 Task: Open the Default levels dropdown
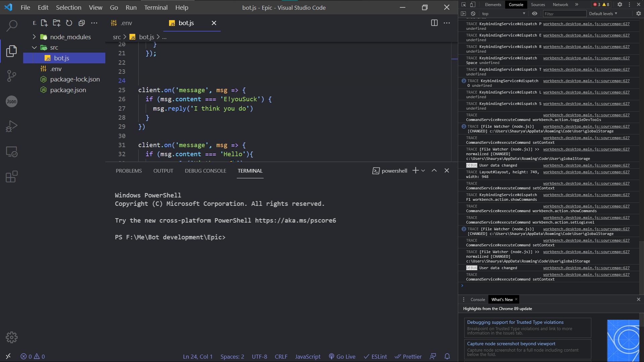(603, 13)
